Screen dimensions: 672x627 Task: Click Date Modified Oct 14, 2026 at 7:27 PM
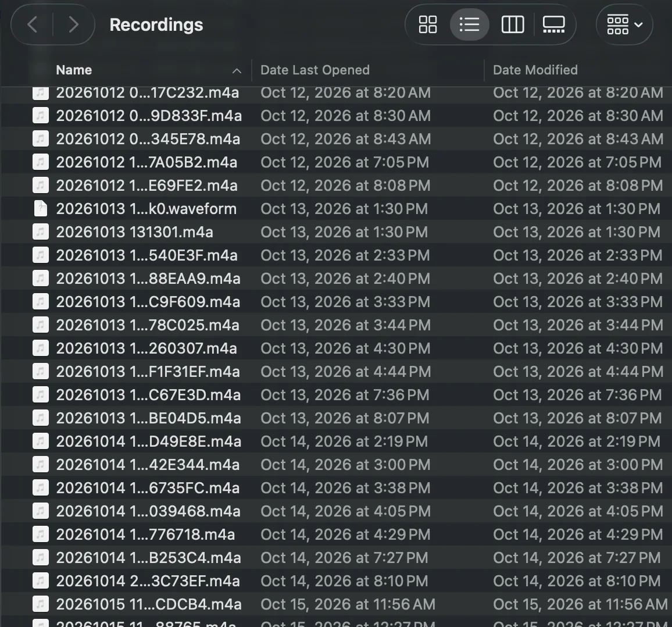(577, 558)
